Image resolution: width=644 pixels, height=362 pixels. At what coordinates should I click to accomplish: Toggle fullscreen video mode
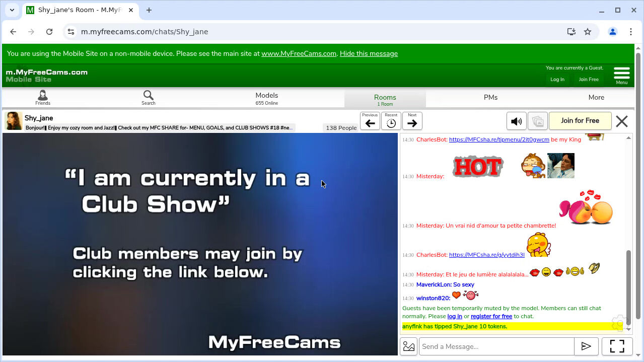pyautogui.click(x=617, y=346)
